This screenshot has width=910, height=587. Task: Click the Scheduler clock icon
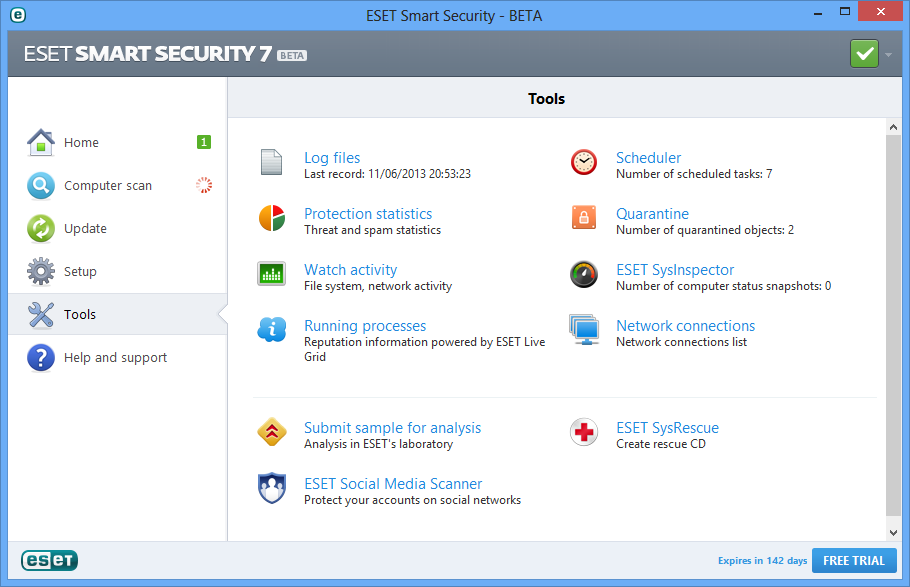point(584,162)
